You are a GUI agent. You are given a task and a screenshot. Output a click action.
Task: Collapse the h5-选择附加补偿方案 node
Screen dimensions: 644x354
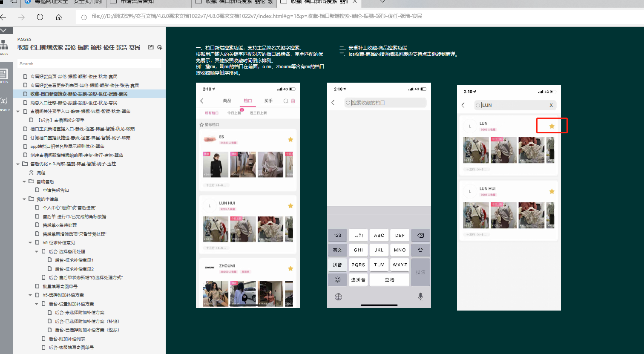(x=31, y=295)
